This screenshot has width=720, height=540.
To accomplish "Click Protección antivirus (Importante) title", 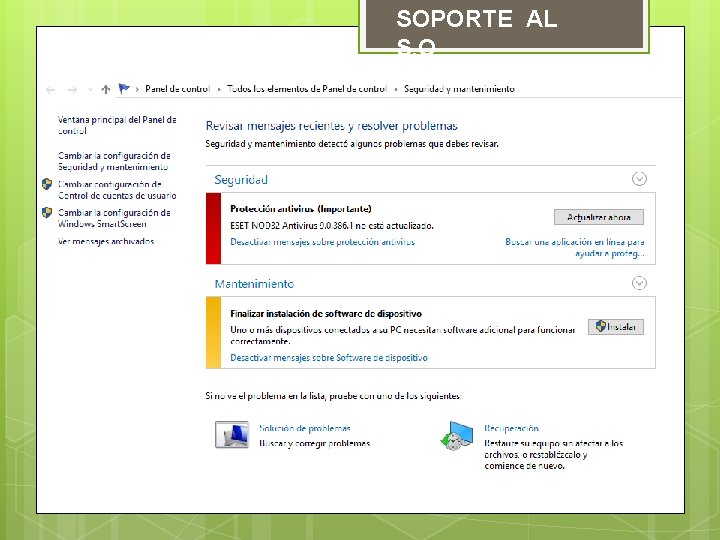I will tap(301, 208).
